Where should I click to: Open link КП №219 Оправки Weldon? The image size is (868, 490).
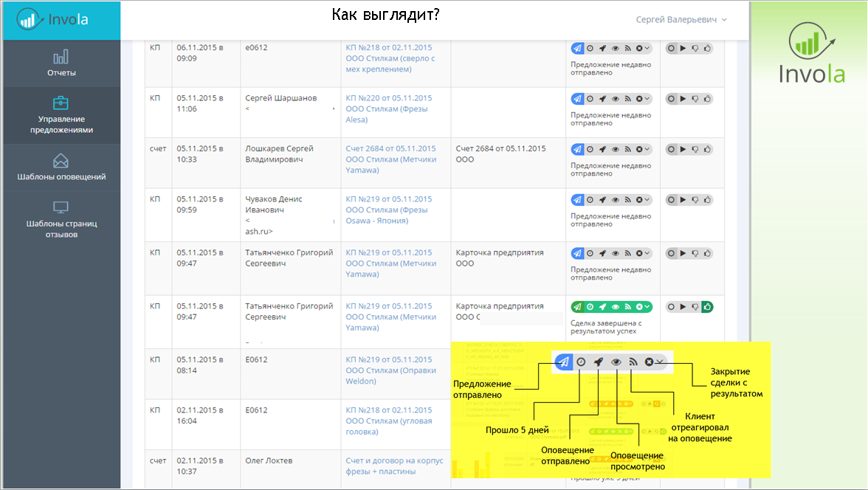point(391,370)
